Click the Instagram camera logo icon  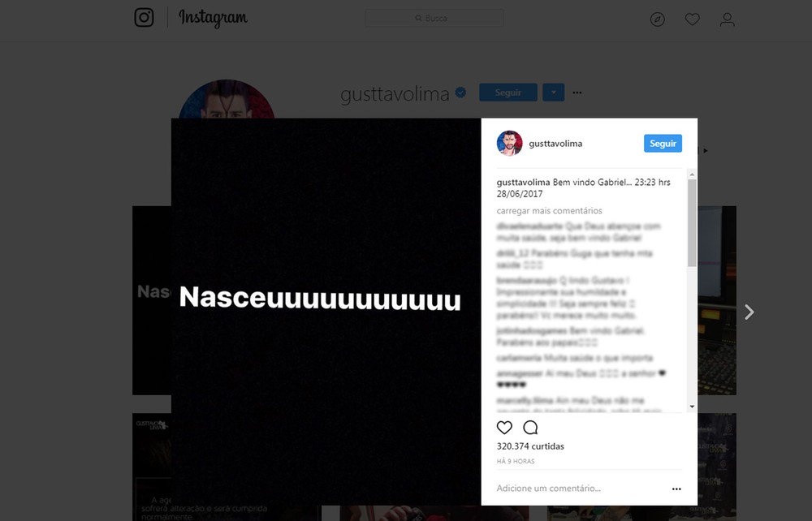[x=144, y=18]
